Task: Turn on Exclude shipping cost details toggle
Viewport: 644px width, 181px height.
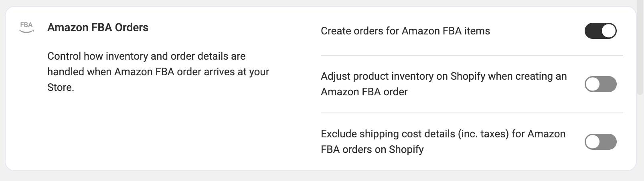Action: click(600, 142)
